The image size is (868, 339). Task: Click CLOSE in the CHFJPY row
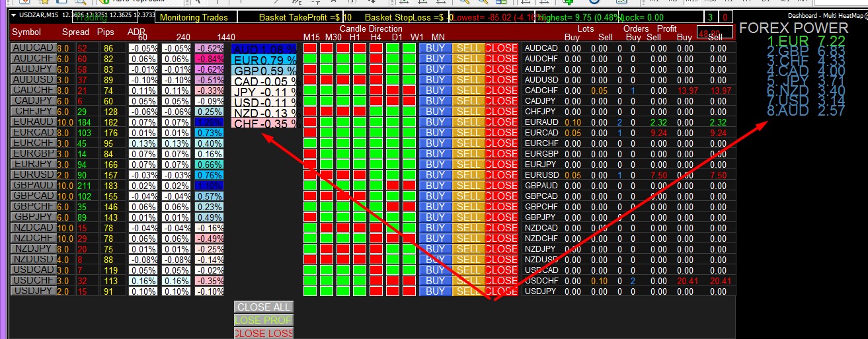(x=502, y=112)
